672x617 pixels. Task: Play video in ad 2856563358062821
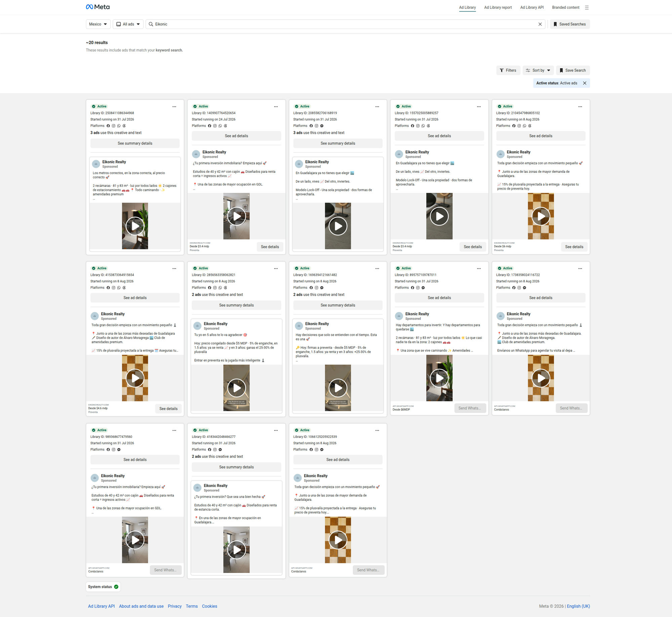tap(237, 388)
